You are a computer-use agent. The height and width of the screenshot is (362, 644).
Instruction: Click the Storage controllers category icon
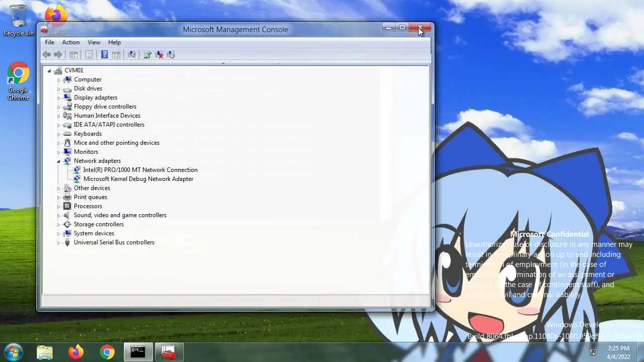pos(67,224)
